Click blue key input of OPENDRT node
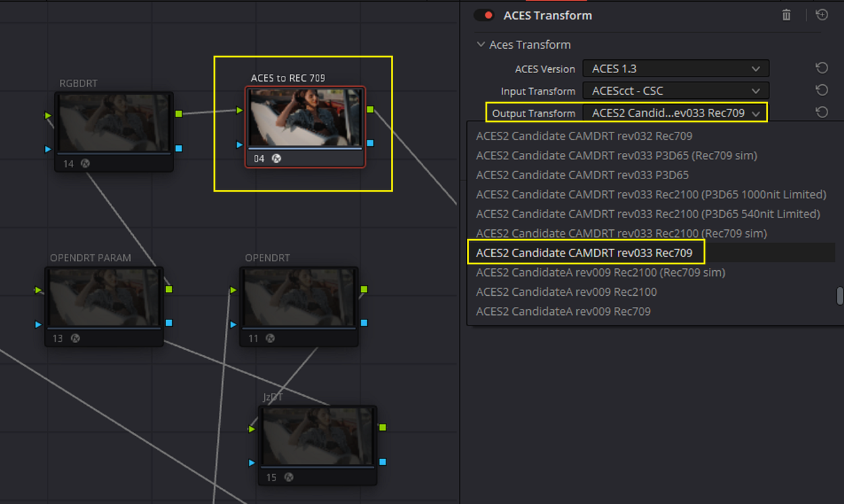This screenshot has height=504, width=844. tap(233, 324)
